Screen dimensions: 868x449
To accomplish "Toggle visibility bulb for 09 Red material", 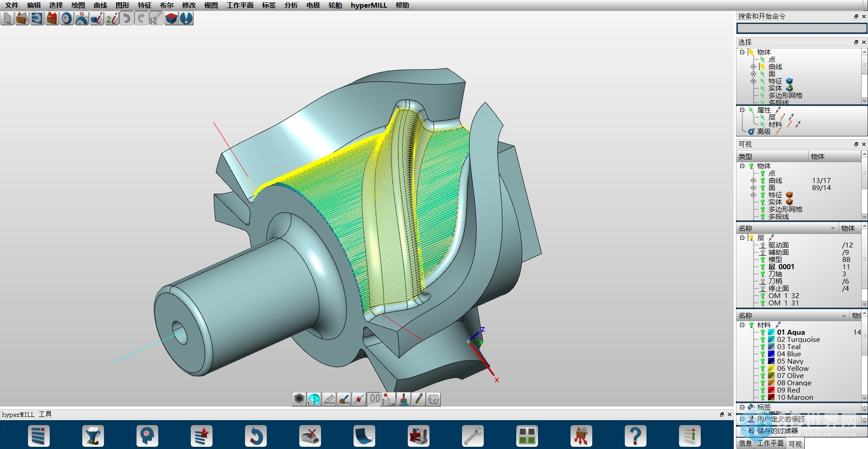I will click(763, 390).
